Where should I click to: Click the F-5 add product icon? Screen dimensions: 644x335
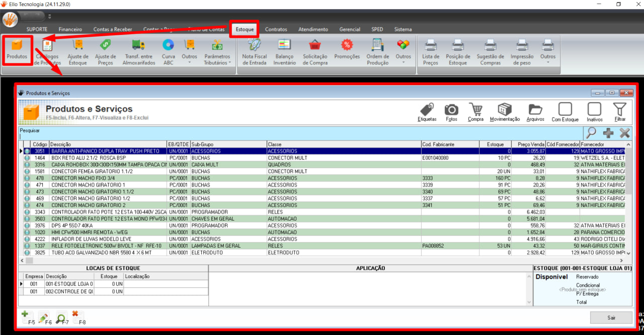28,318
